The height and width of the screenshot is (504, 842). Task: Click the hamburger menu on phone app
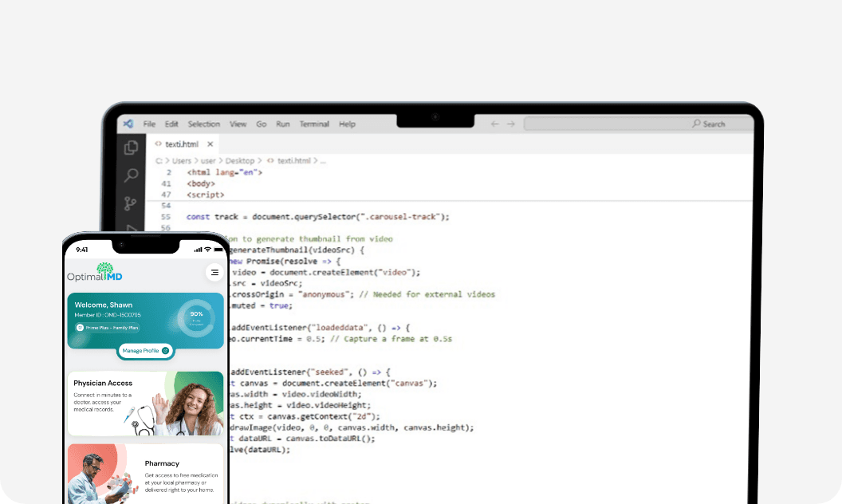point(214,273)
